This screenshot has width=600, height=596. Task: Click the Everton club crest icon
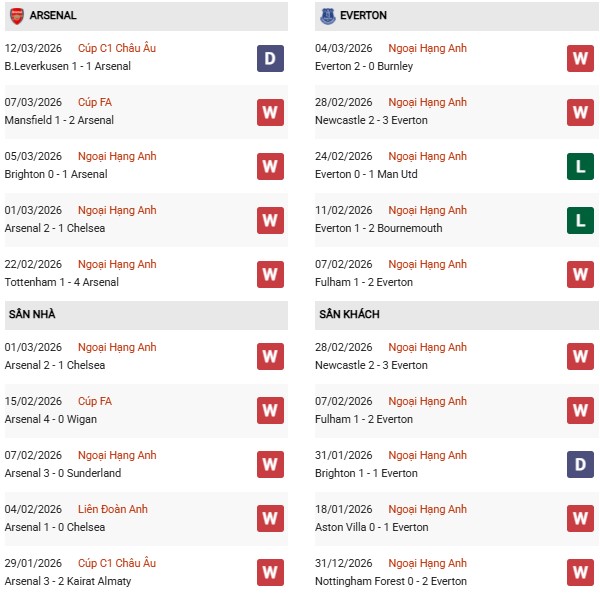click(x=327, y=16)
